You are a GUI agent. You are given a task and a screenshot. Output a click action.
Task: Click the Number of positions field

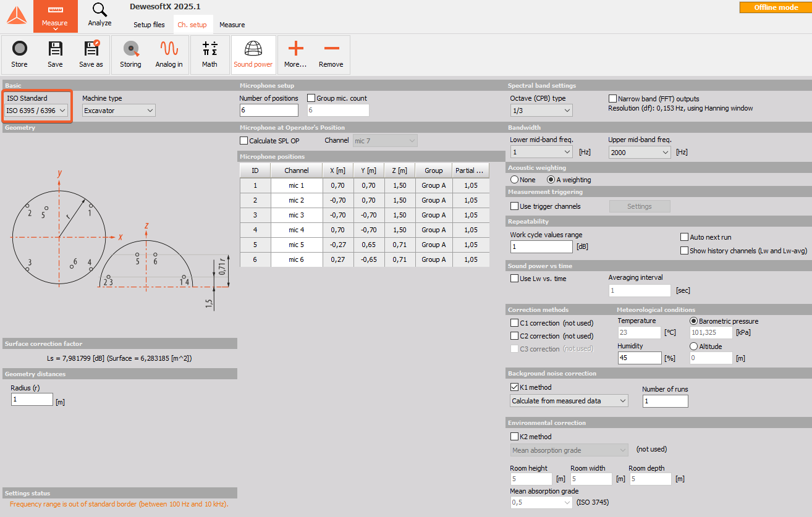pyautogui.click(x=269, y=110)
